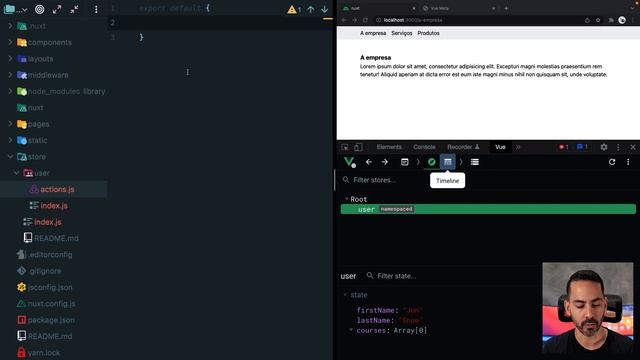Reload the browser page
640x360 pixels.
coord(365,20)
